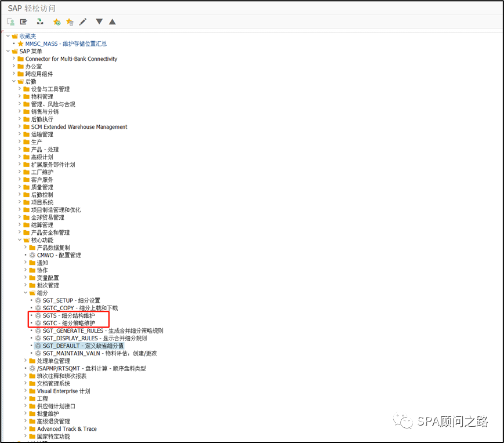Collapse the 细分 folder

coord(26,292)
